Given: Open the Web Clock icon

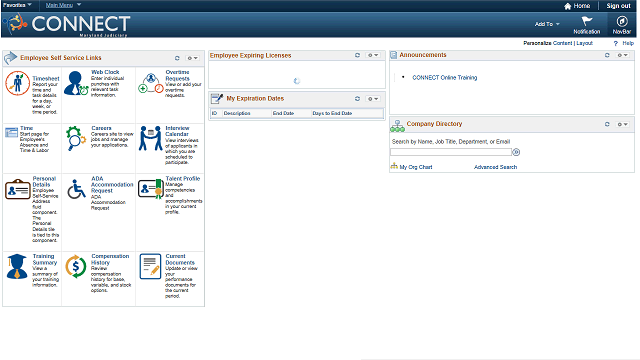Looking at the screenshot, I should pos(76,83).
